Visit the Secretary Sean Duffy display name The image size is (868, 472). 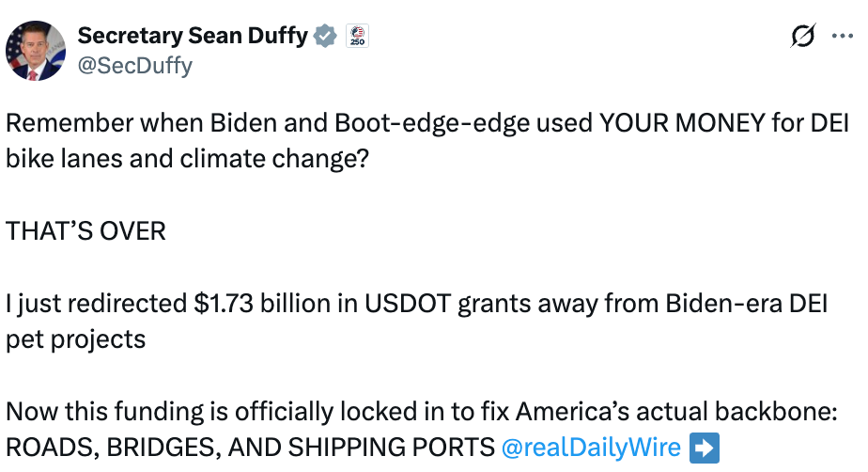point(192,36)
